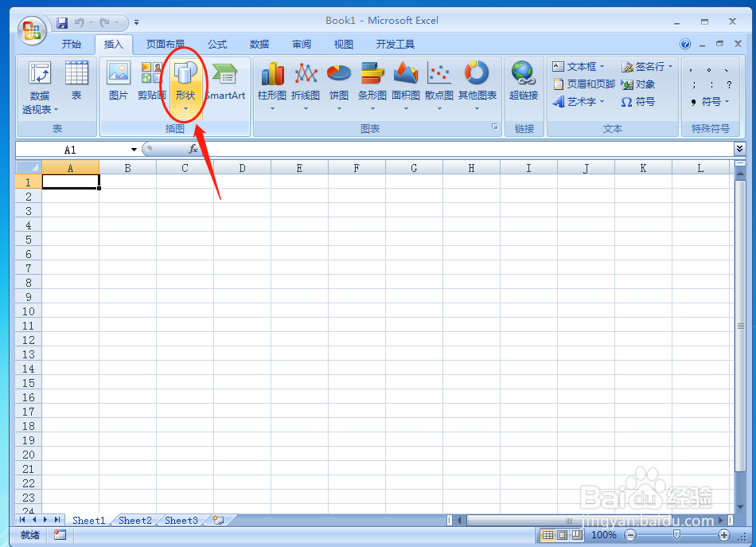This screenshot has height=547, width=756.
Task: Insert a hyperlink (超链接)
Action: click(524, 81)
